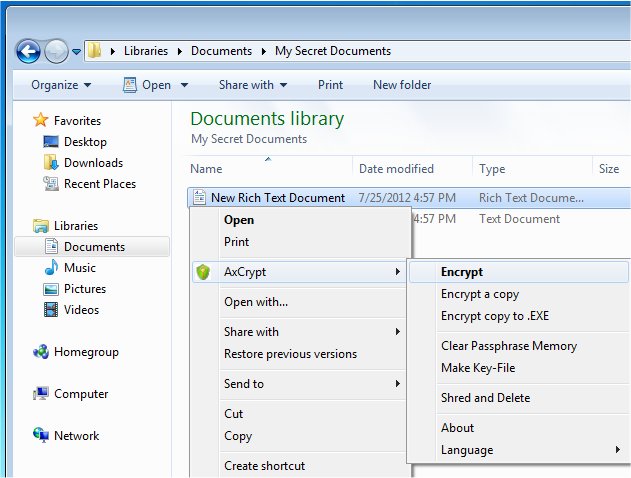This screenshot has width=631, height=478.
Task: Select Downloads in Favorites list
Action: [93, 163]
